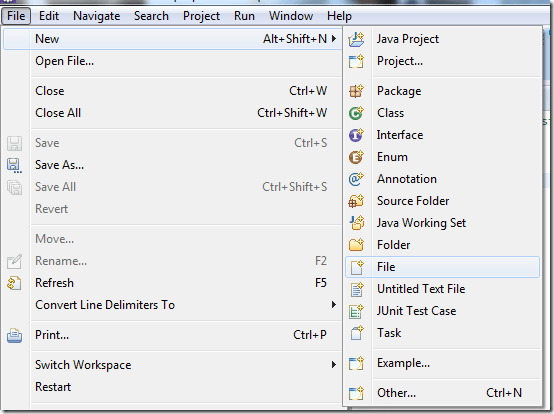554x414 pixels.
Task: Click the Java Project icon
Action: tap(356, 39)
